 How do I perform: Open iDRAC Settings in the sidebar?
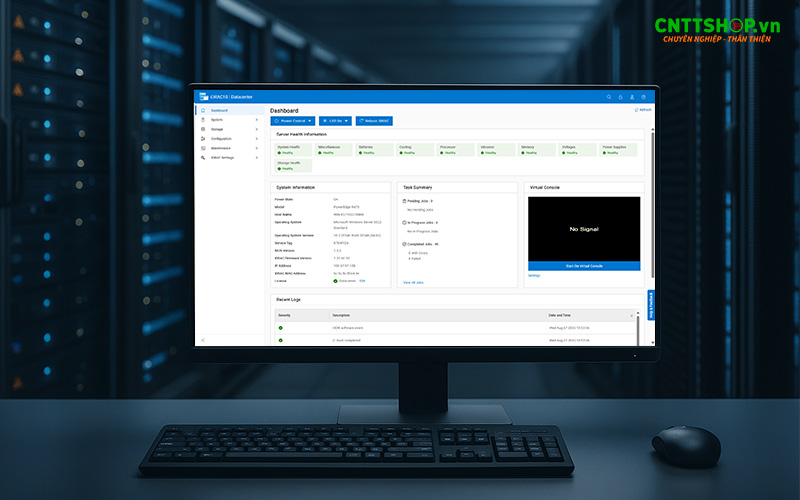click(x=222, y=158)
